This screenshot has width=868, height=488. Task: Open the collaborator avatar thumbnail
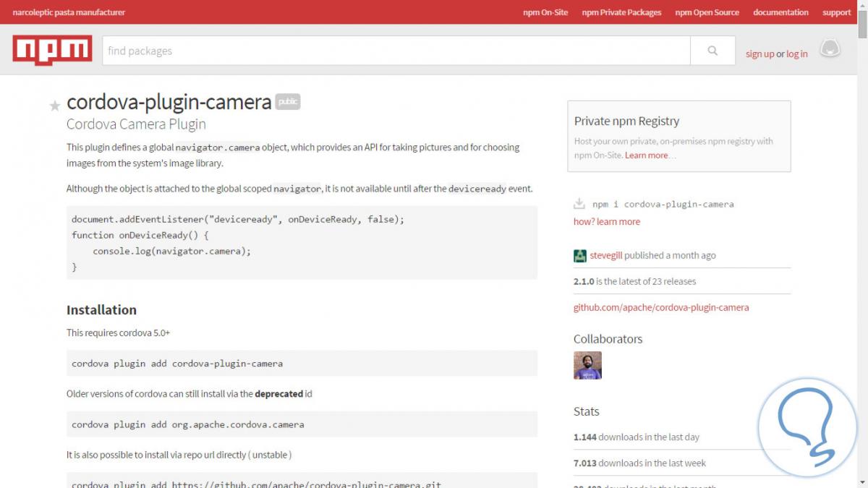(587, 365)
